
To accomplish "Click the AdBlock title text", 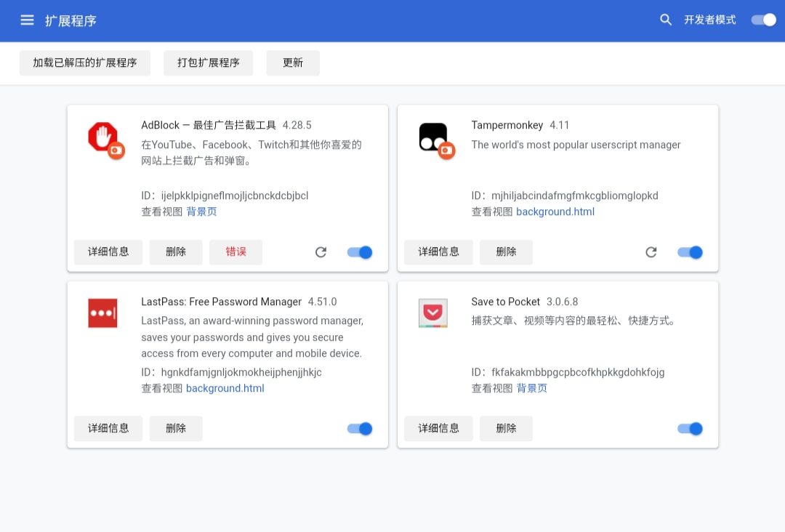I will [209, 125].
